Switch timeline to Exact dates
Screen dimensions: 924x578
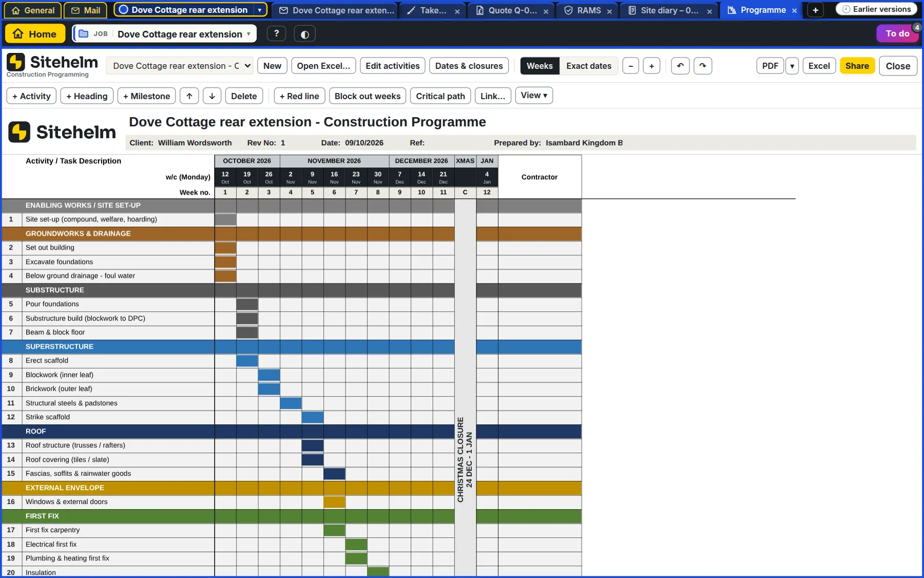click(589, 66)
